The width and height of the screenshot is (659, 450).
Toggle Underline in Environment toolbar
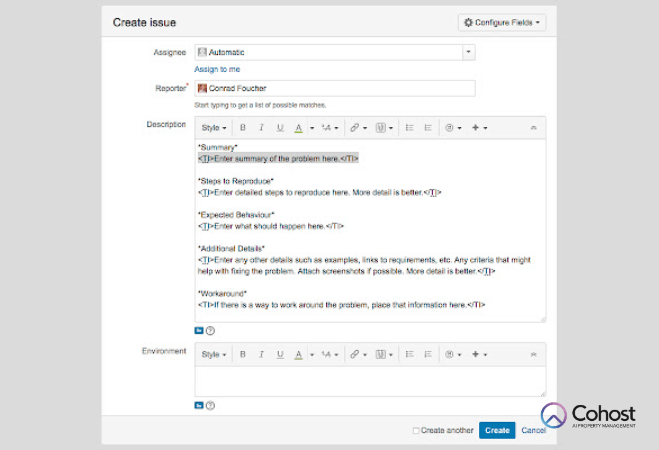point(280,355)
